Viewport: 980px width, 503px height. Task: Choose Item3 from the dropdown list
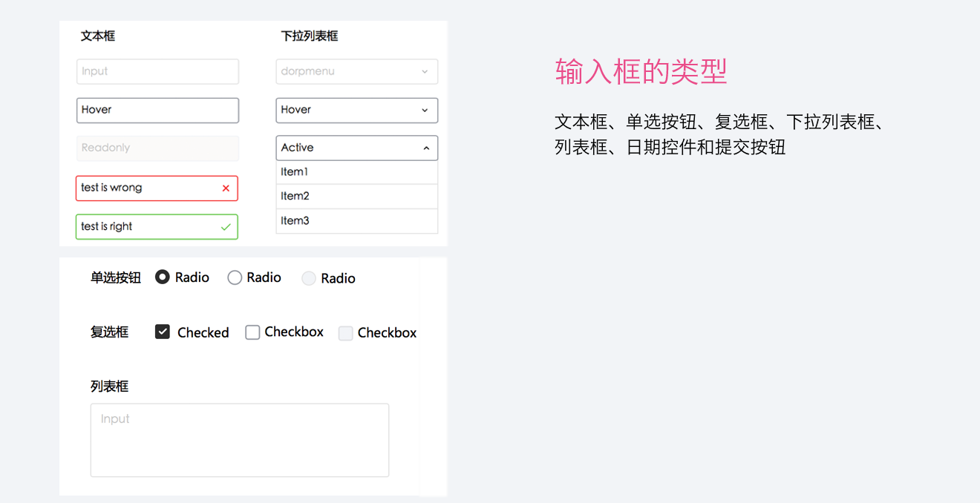357,221
